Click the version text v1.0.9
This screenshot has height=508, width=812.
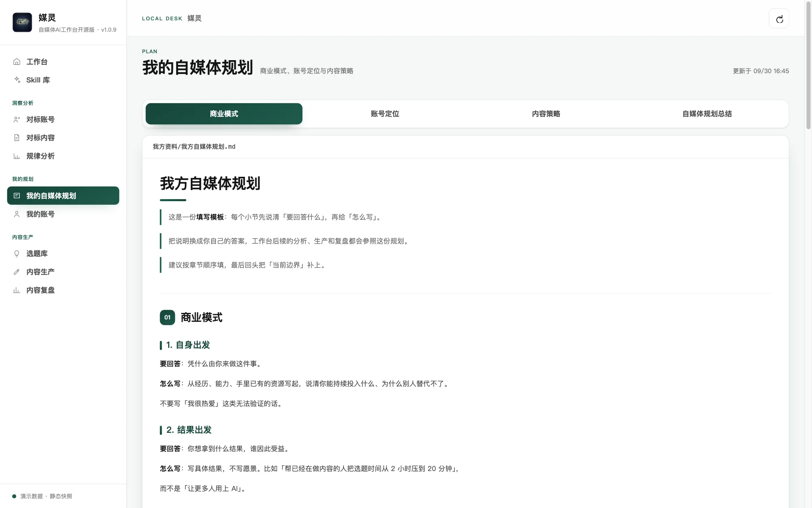pyautogui.click(x=109, y=30)
